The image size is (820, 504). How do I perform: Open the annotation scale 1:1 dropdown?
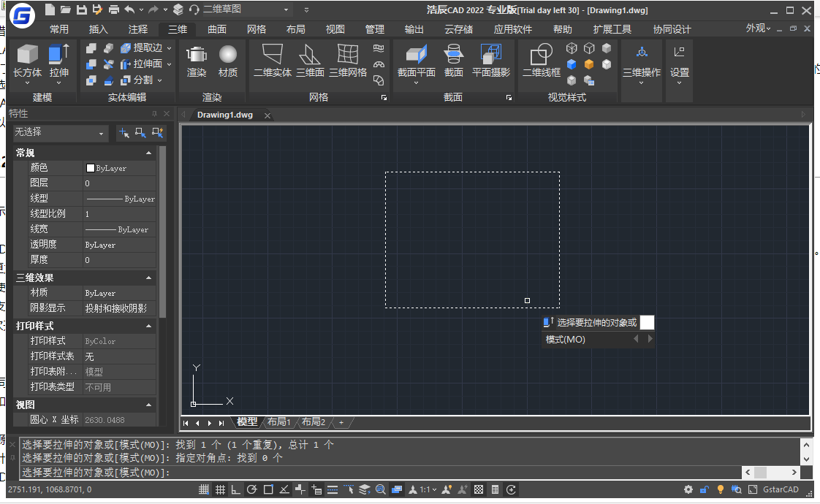[428, 489]
